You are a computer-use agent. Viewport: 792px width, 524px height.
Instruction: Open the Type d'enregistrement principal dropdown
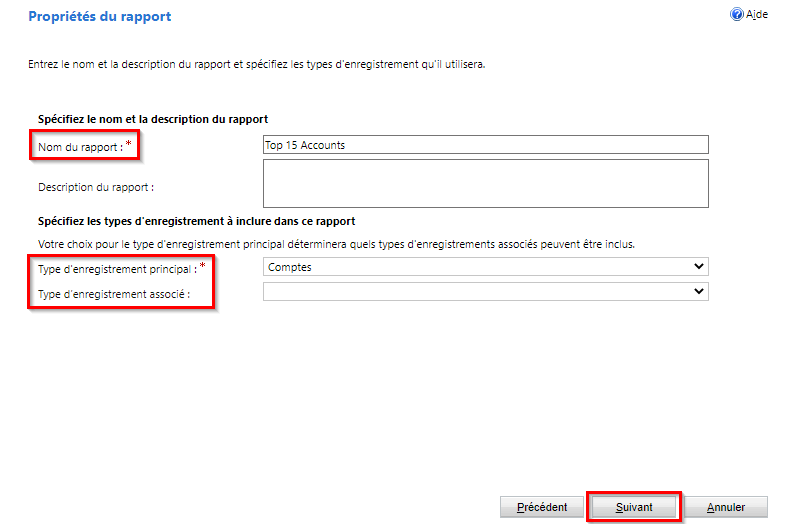[x=485, y=267]
